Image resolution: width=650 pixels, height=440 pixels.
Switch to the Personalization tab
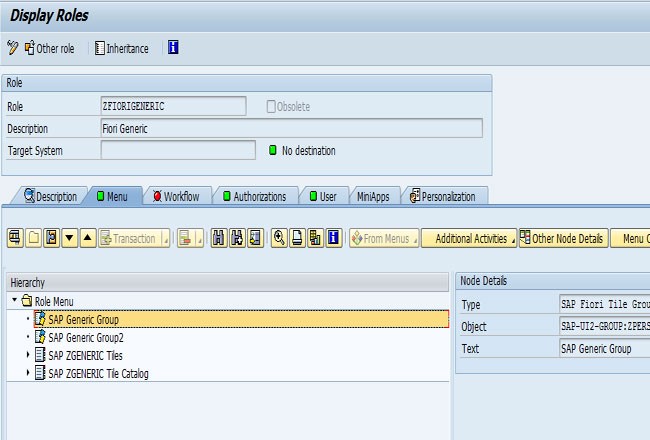coord(443,196)
